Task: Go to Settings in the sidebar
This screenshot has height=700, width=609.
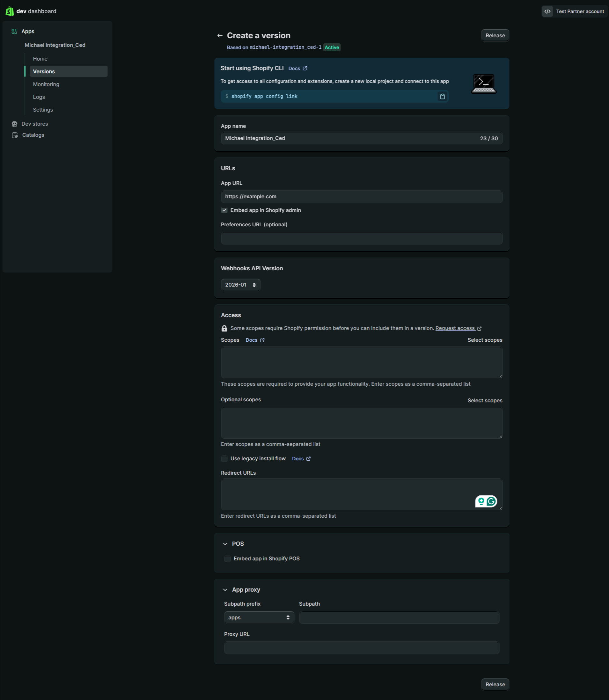Action: (x=43, y=110)
